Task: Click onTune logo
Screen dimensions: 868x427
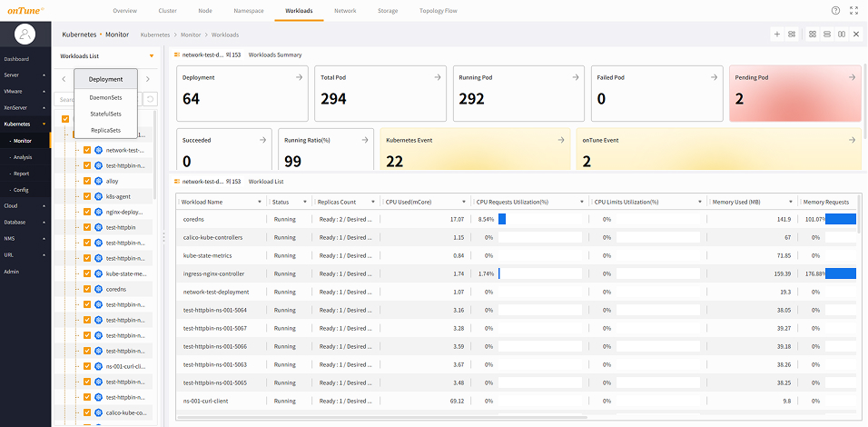Action: click(x=25, y=11)
